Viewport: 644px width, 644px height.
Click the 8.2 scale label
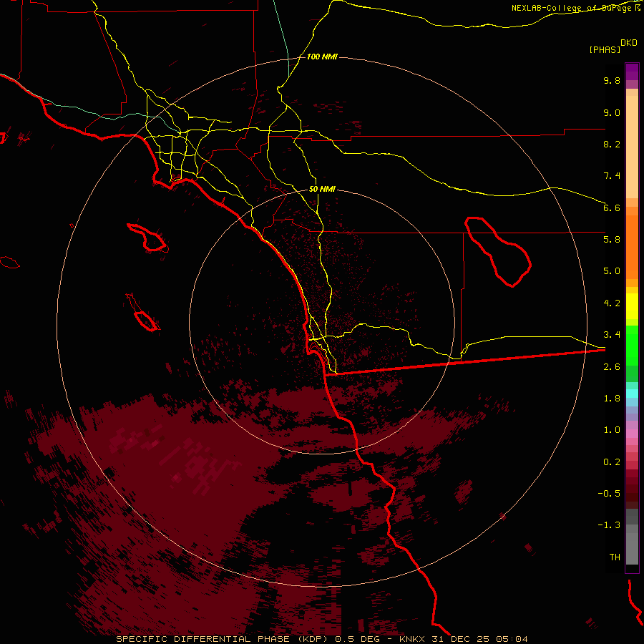coord(612,144)
